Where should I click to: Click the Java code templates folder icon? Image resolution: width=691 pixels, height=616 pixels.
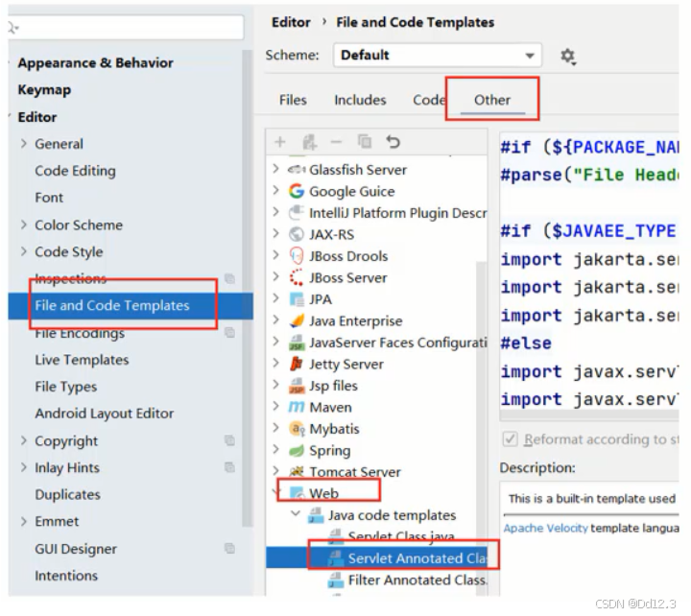pos(316,514)
